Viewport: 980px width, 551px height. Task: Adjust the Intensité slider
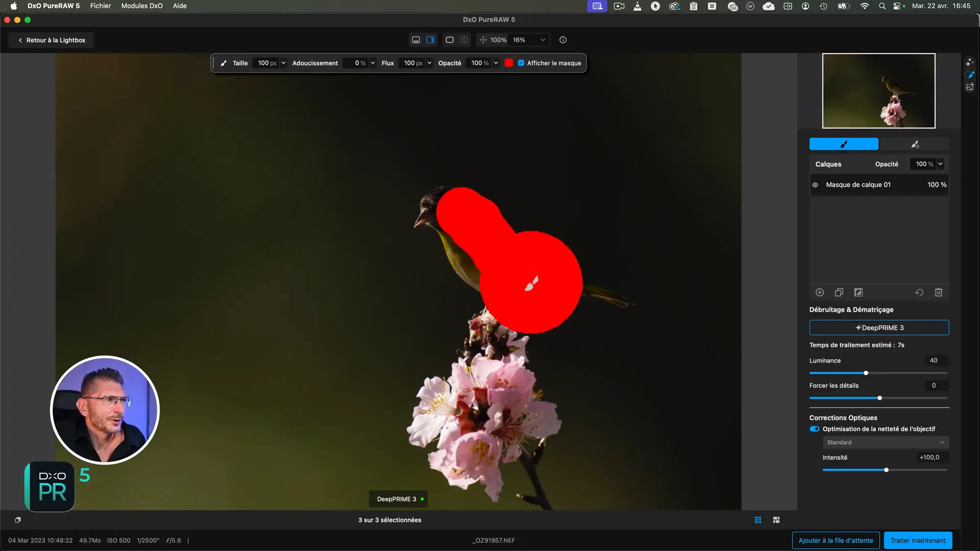[886, 470]
